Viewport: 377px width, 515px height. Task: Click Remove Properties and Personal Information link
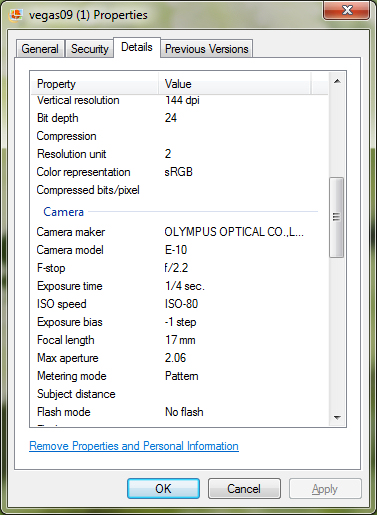[x=134, y=446]
